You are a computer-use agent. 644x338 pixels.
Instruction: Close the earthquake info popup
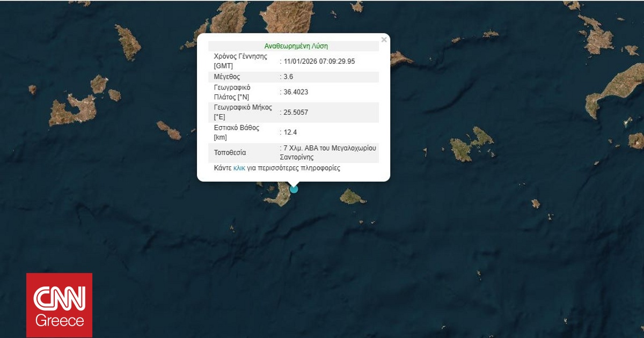(x=383, y=40)
